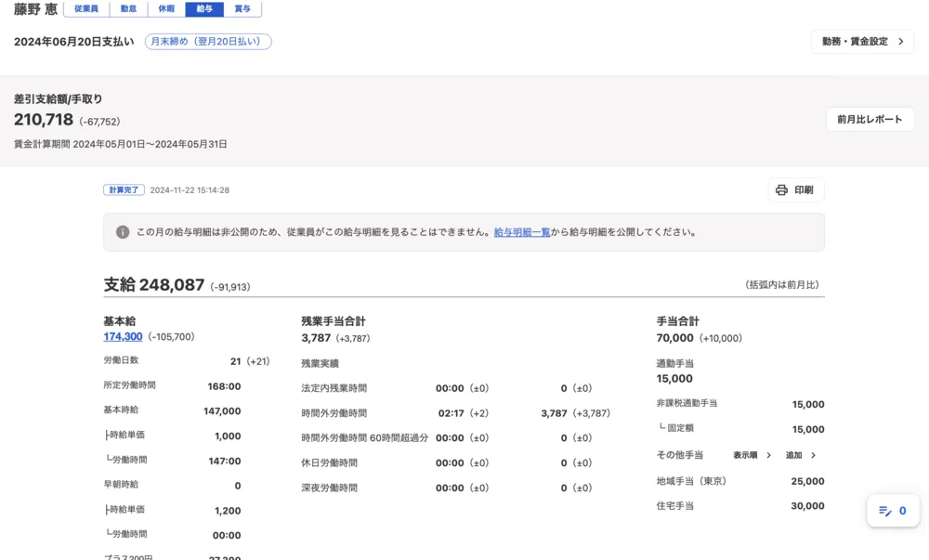Click the 労働時間 value 147:00
This screenshot has width=929, height=560.
225,462
